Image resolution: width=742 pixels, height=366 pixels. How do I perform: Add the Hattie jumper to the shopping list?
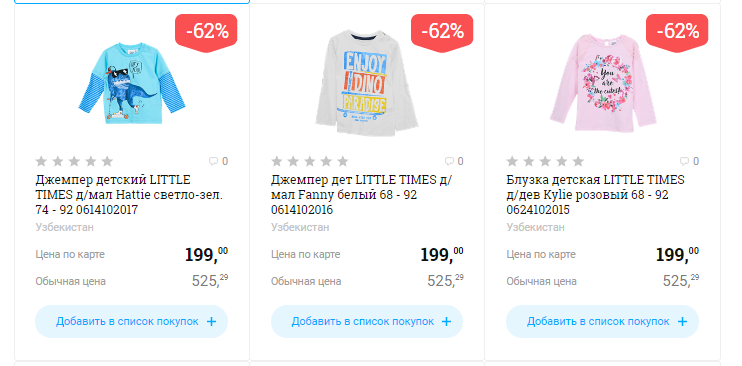click(132, 321)
